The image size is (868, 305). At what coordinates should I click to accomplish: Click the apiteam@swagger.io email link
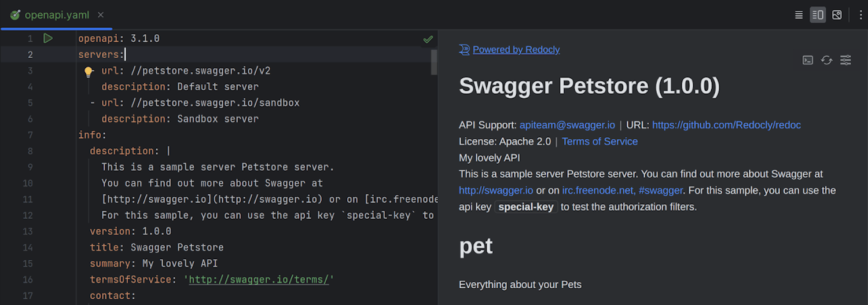point(567,125)
